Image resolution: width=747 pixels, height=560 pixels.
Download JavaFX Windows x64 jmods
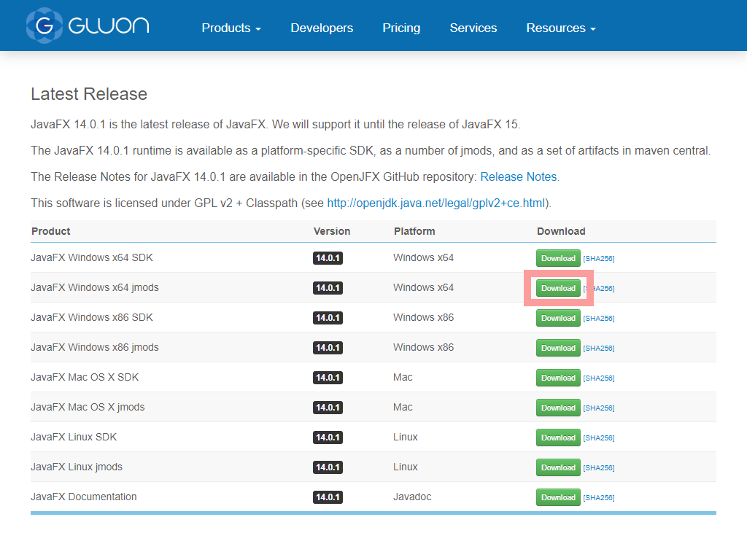click(x=558, y=288)
